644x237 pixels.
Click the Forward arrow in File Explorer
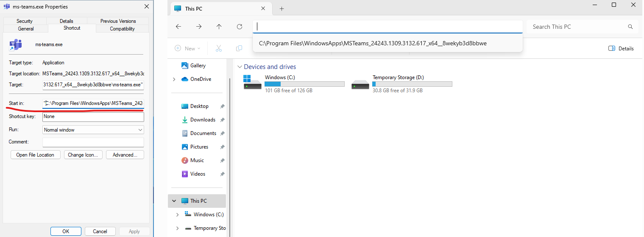point(199,27)
